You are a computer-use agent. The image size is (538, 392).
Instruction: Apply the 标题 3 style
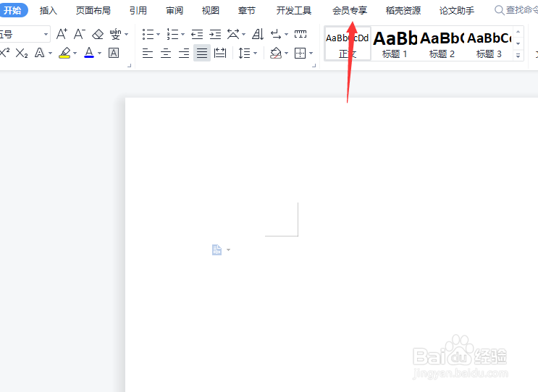[489, 44]
